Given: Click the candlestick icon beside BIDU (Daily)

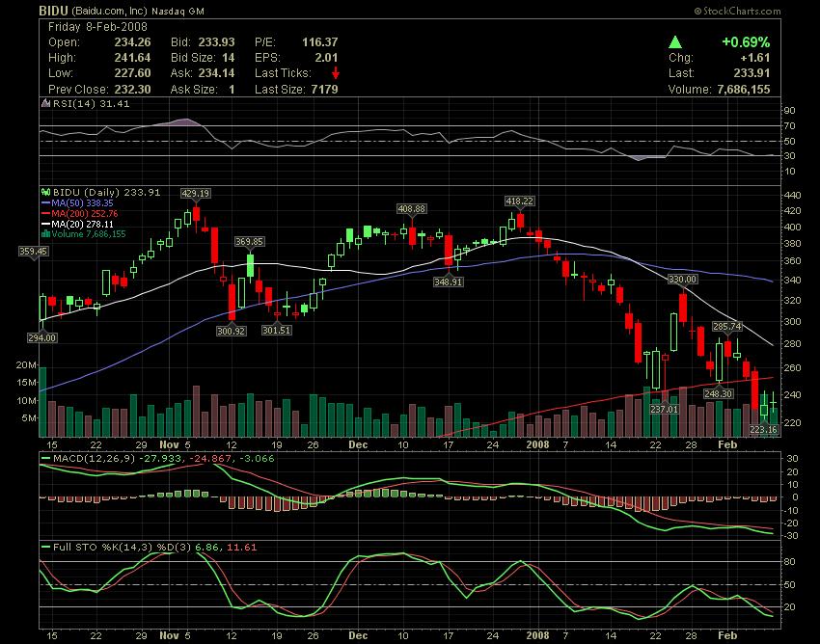Looking at the screenshot, I should [x=45, y=193].
